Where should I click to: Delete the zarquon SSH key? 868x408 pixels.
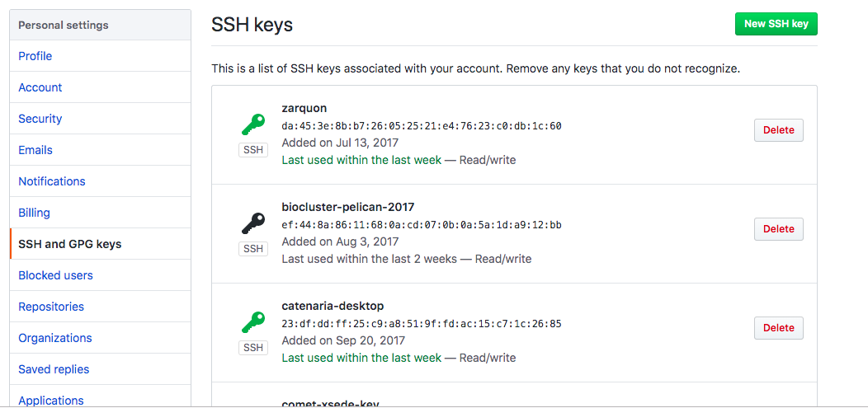778,130
